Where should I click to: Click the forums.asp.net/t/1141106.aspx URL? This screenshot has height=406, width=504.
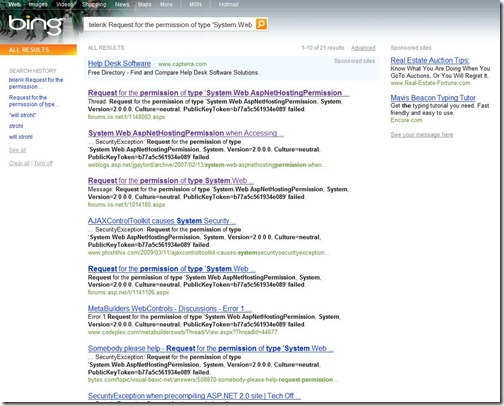click(128, 292)
